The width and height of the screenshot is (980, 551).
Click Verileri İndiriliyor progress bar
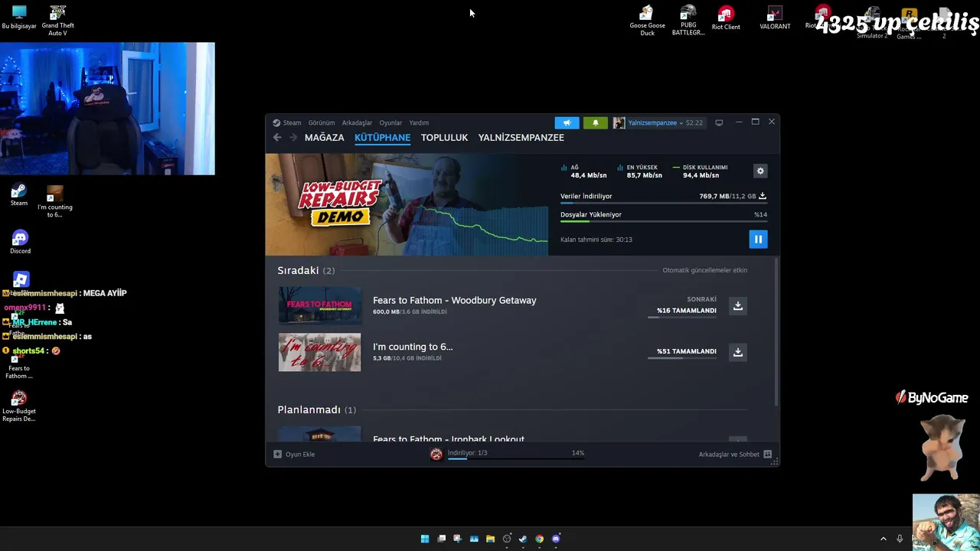pos(664,203)
